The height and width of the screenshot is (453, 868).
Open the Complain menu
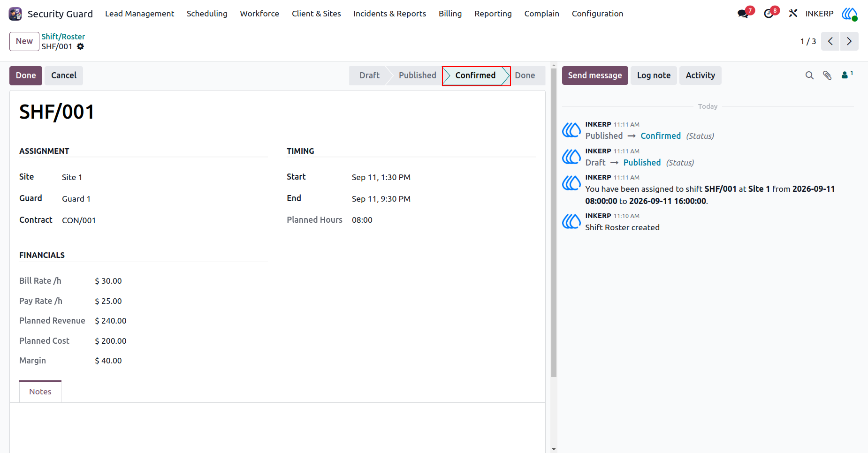coord(541,14)
